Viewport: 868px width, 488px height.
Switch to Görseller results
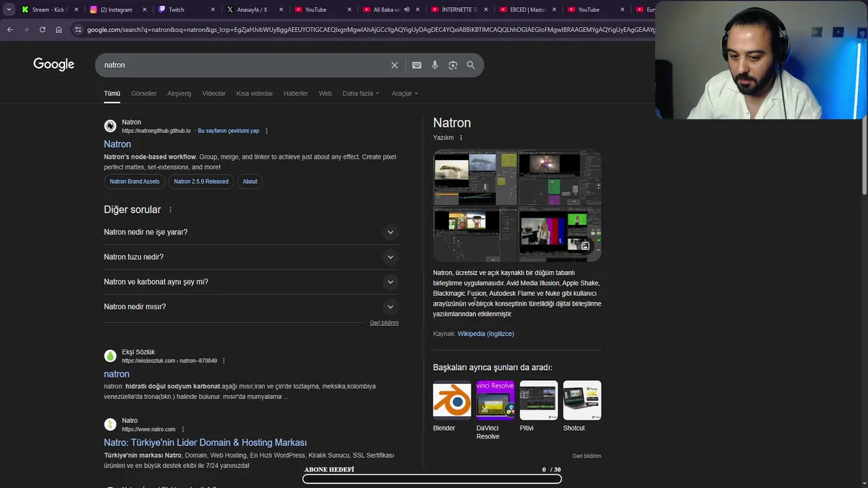[144, 94]
